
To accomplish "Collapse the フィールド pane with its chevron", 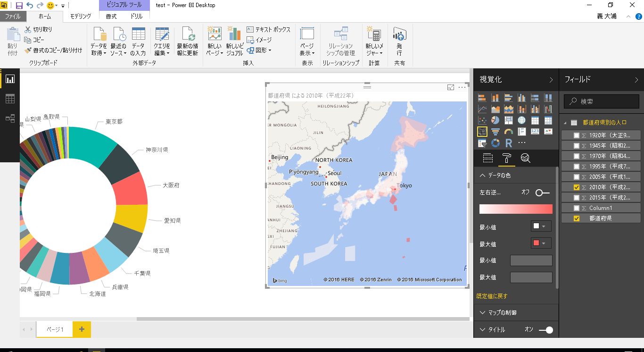I will 636,80.
